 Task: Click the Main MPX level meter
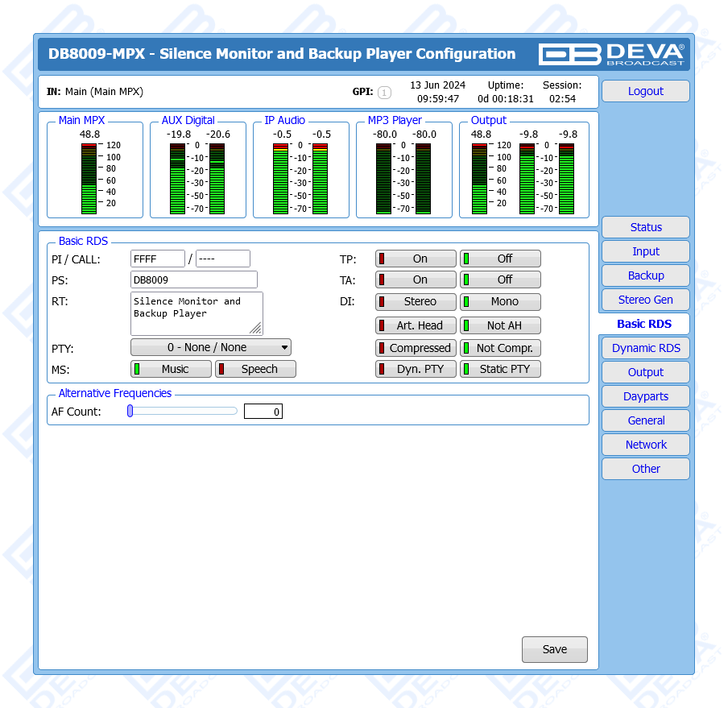click(x=89, y=178)
